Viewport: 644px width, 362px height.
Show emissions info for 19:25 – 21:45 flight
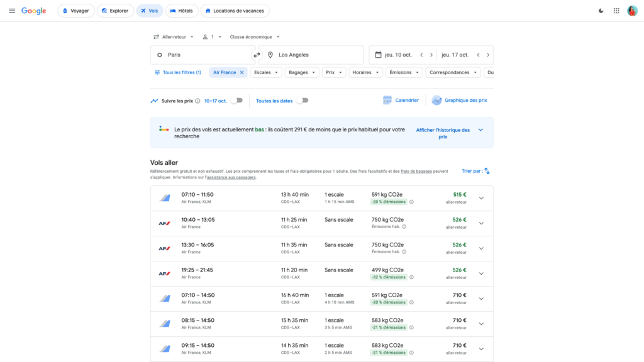coord(411,277)
